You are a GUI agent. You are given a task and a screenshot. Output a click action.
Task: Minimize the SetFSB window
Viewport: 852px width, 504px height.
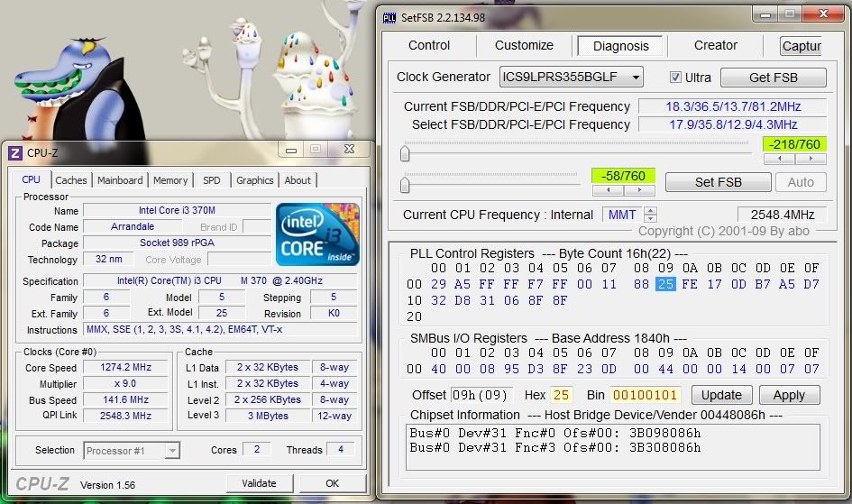click(x=765, y=14)
